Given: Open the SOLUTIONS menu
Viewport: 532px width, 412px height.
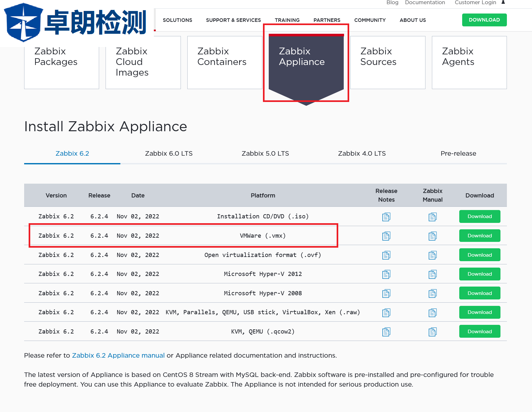Looking at the screenshot, I should [x=177, y=20].
